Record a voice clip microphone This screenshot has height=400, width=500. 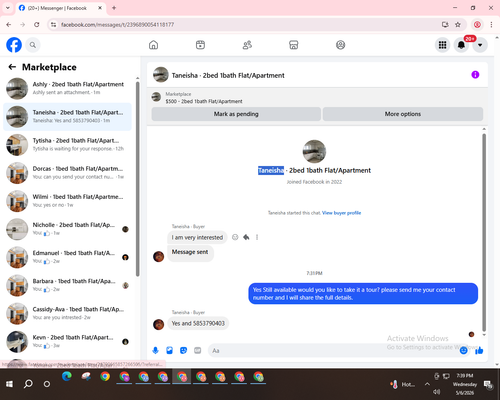pyautogui.click(x=155, y=350)
